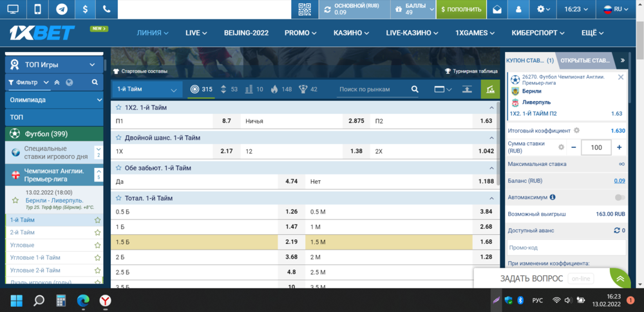Open the LIVE menu
This screenshot has height=312, width=644.
click(196, 33)
